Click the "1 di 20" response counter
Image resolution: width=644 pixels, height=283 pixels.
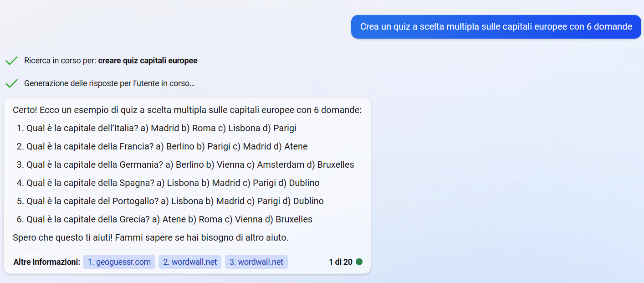tap(340, 262)
